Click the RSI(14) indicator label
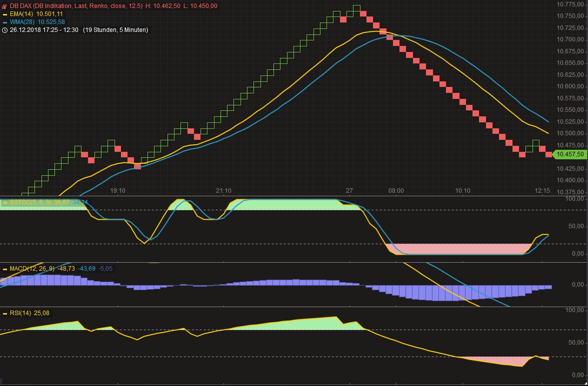 pyautogui.click(x=20, y=313)
